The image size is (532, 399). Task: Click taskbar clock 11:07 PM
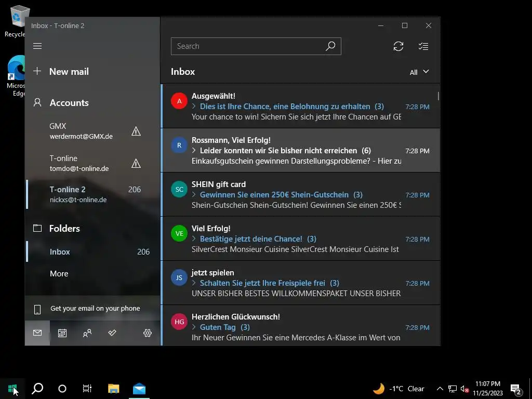(488, 389)
